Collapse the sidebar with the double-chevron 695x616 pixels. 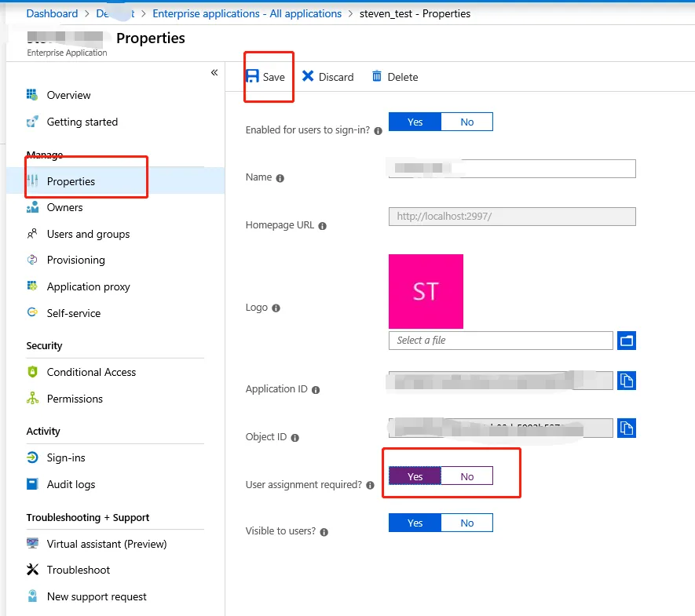214,72
